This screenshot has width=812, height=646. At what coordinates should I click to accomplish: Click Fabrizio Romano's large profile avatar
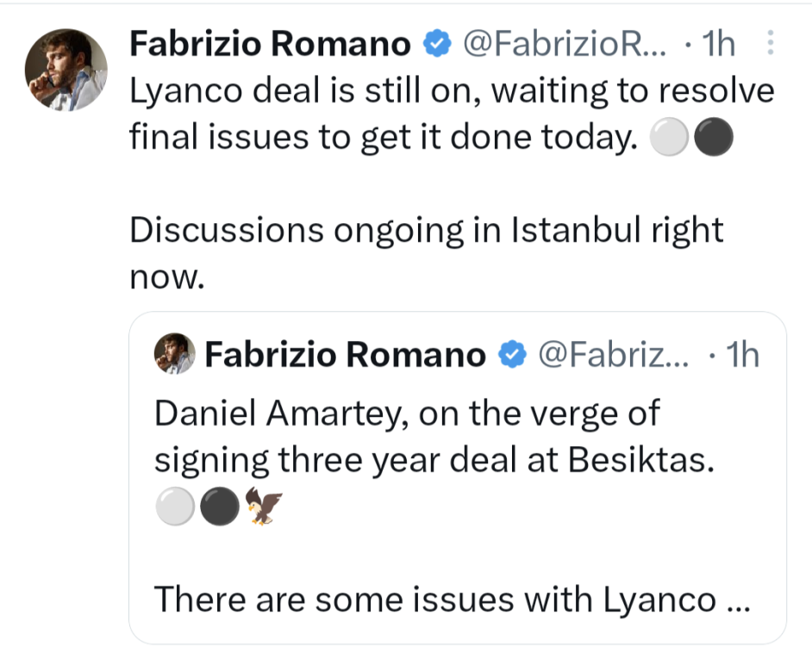coord(66,69)
